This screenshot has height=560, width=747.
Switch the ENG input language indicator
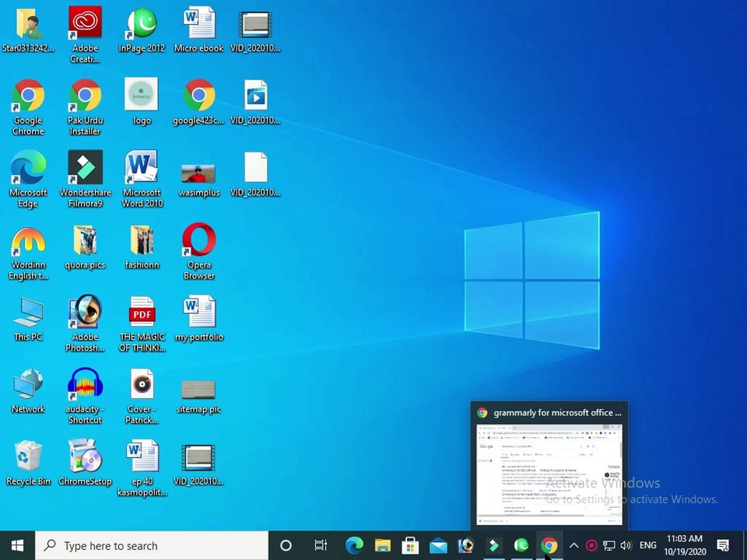pos(648,546)
